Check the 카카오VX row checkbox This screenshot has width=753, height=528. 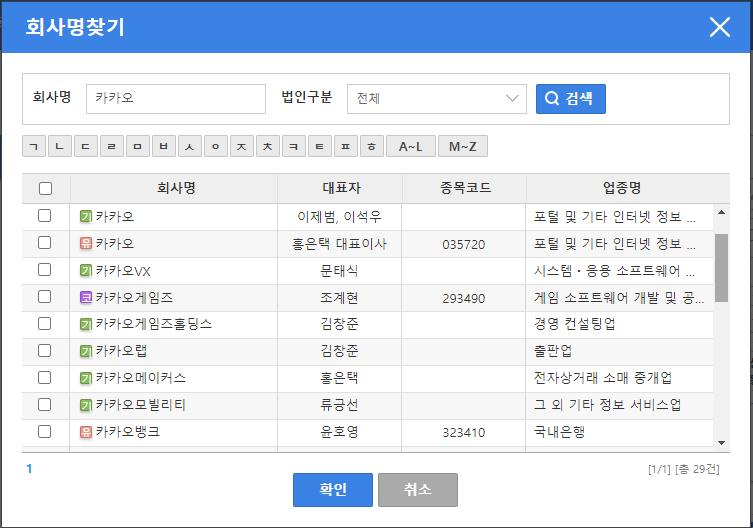pos(44,270)
